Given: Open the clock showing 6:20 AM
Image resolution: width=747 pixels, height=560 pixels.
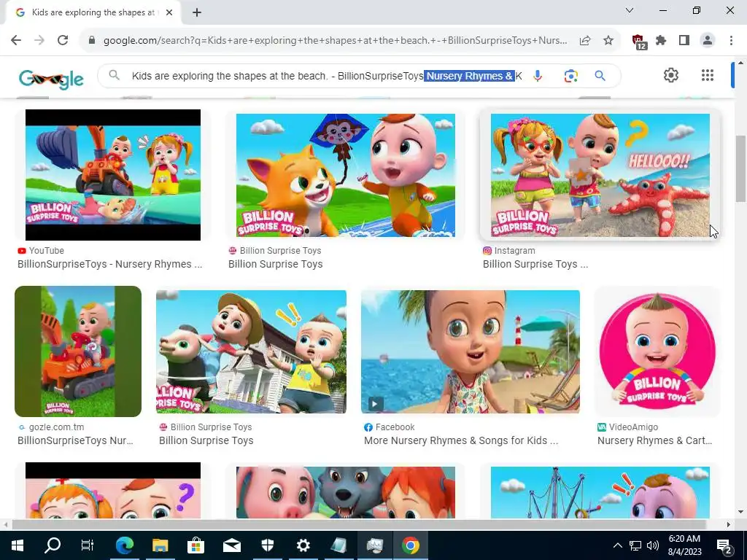Looking at the screenshot, I should pos(684,545).
